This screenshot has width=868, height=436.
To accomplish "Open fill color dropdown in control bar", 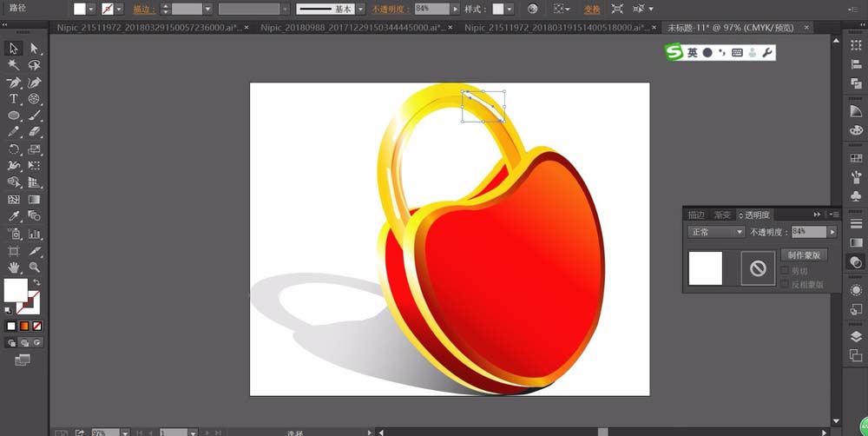I will pos(91,10).
